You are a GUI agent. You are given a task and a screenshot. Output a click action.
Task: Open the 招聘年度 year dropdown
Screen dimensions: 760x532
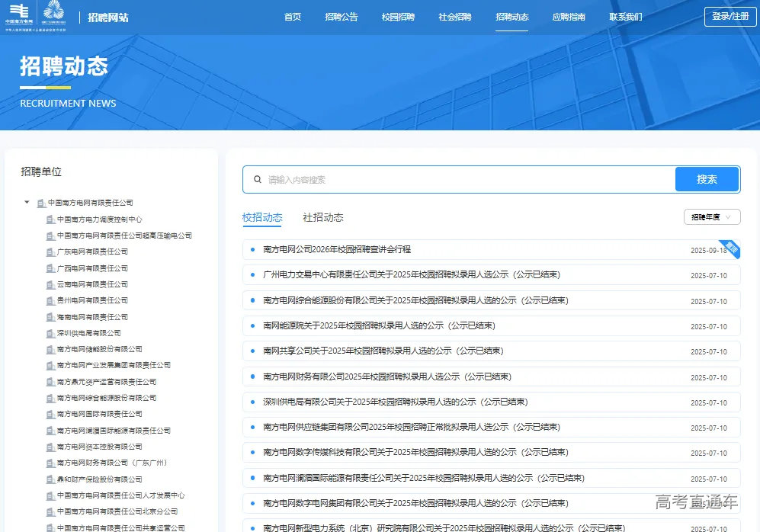click(x=712, y=217)
